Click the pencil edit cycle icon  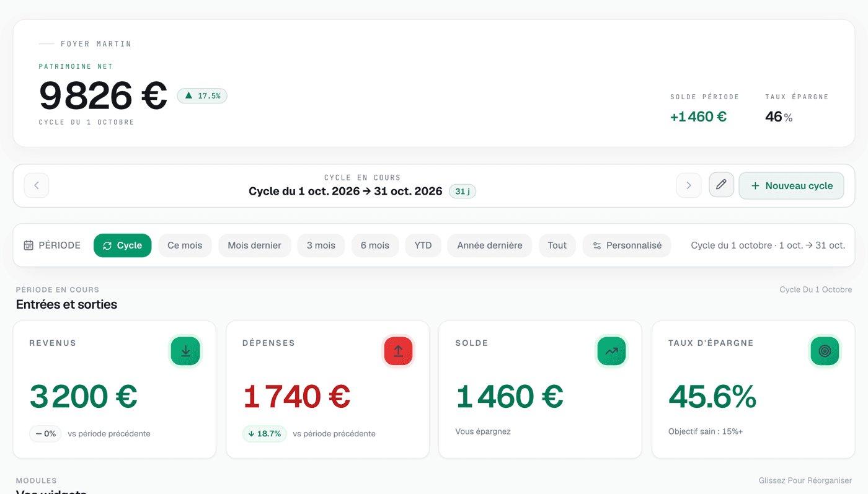tap(722, 185)
